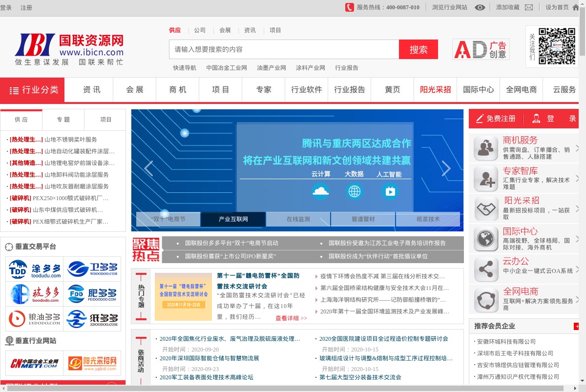The width and height of the screenshot is (586, 392).
Task: Click the red plus next to 推荐会员企业
Action: coord(577,326)
